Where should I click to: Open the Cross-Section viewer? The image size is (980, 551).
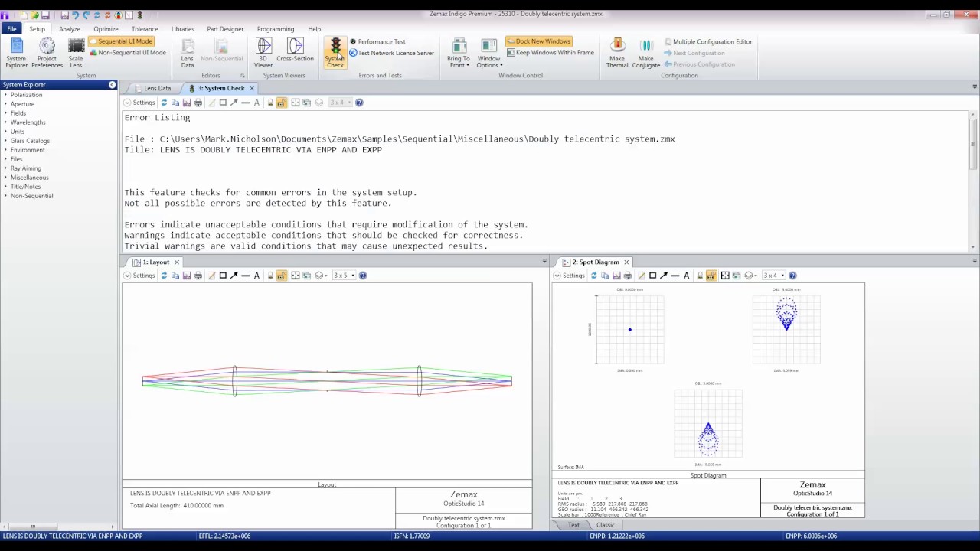click(295, 51)
